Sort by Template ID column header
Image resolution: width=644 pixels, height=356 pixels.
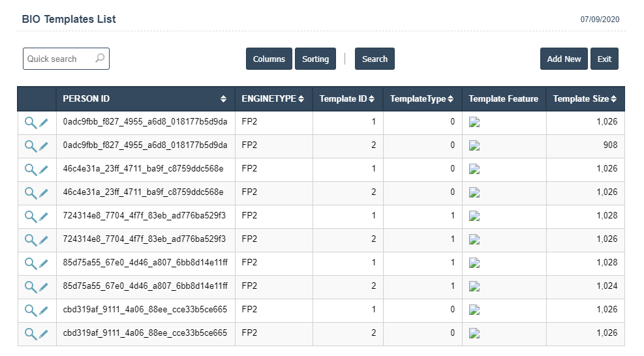tap(346, 99)
